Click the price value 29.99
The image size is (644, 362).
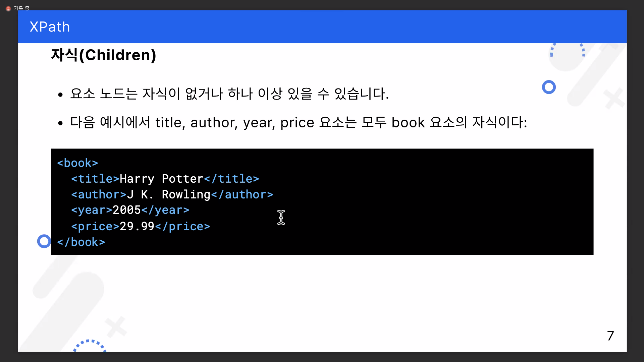137,226
